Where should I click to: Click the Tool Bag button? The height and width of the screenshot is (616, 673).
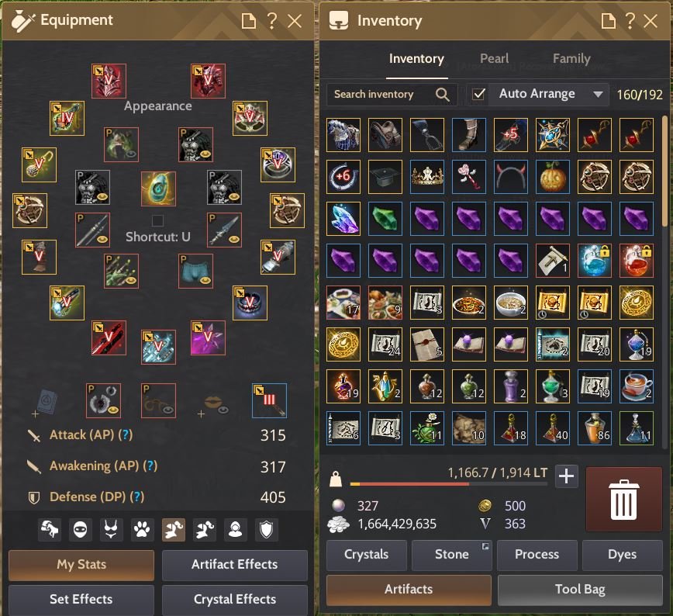coord(580,589)
